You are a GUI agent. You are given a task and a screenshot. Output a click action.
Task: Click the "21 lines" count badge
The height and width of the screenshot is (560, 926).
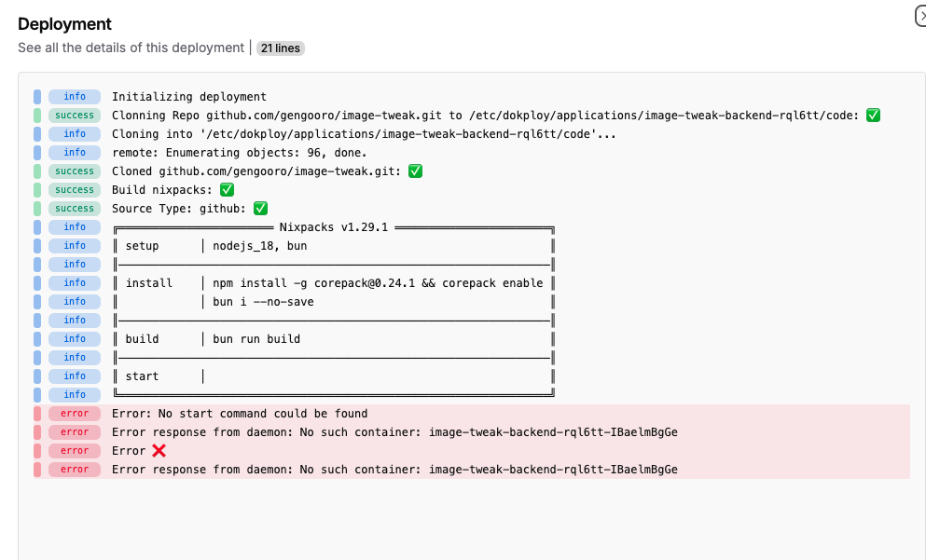281,48
